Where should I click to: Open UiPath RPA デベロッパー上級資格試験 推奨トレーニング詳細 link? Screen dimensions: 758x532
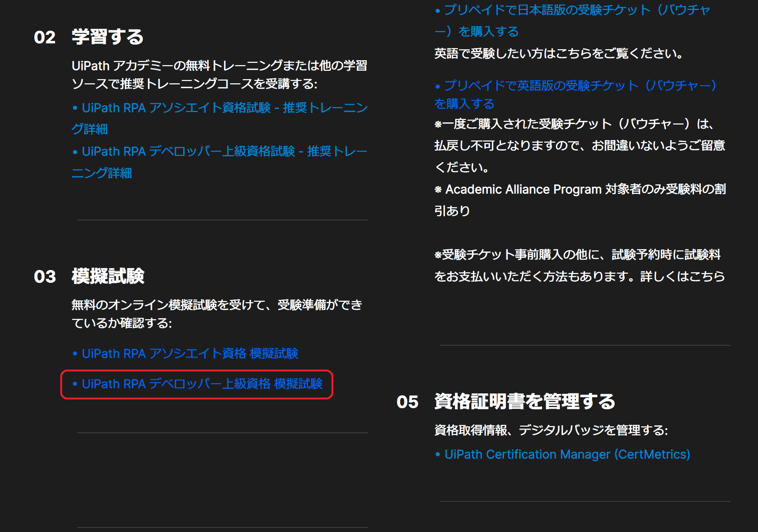pos(220,162)
